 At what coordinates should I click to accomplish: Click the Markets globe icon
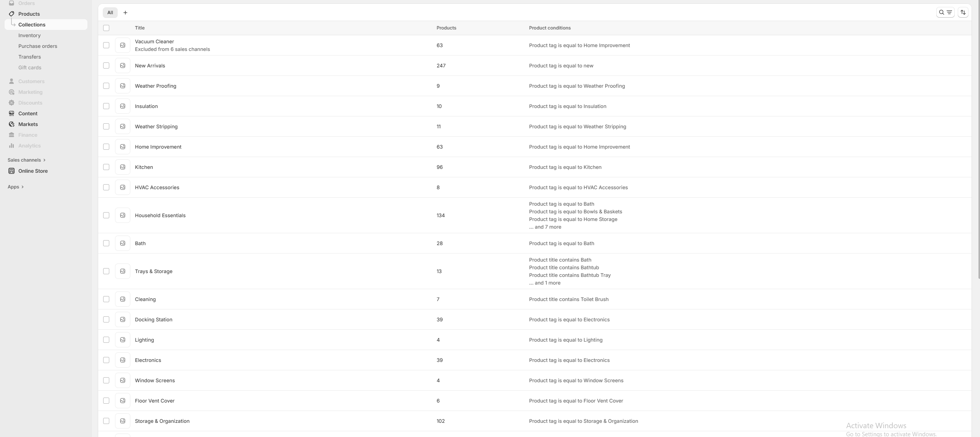(12, 124)
